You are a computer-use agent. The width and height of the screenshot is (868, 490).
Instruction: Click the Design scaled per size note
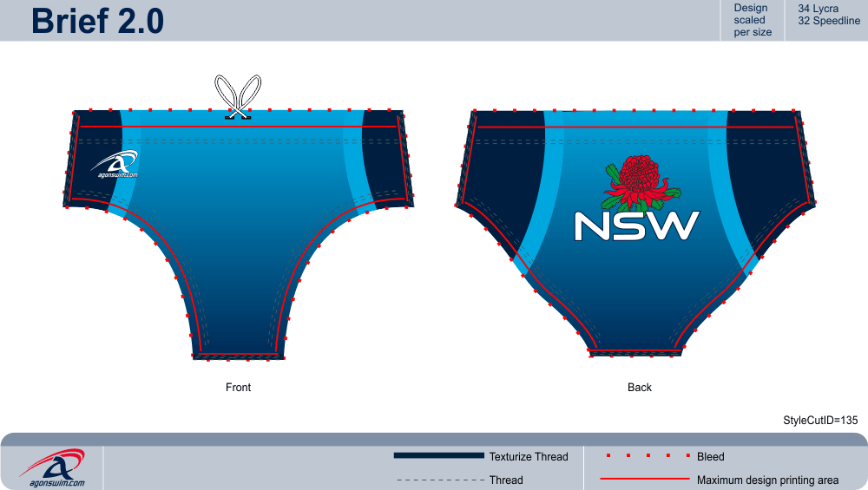click(753, 20)
